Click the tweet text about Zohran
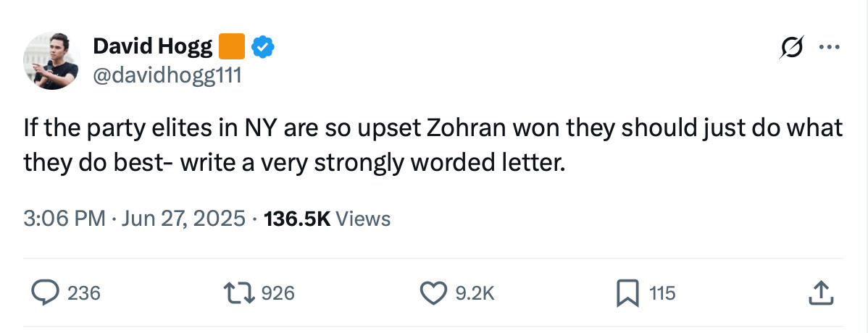The width and height of the screenshot is (868, 333). (x=433, y=146)
